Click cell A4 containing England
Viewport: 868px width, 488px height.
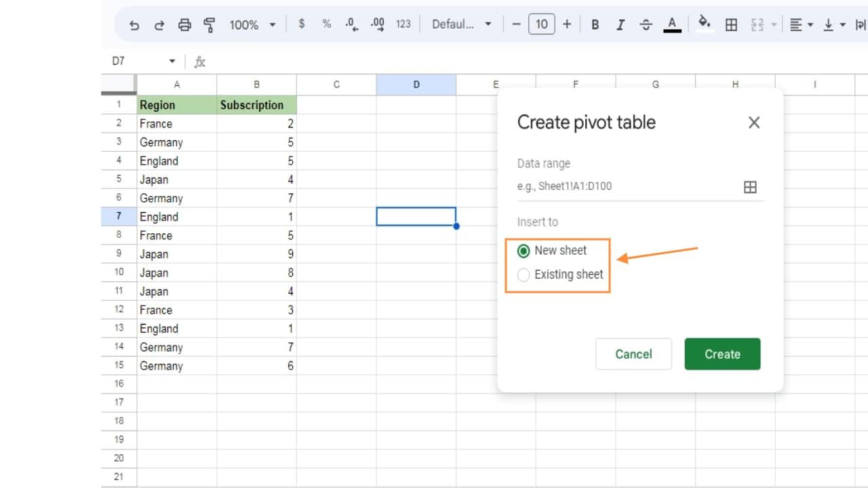177,161
